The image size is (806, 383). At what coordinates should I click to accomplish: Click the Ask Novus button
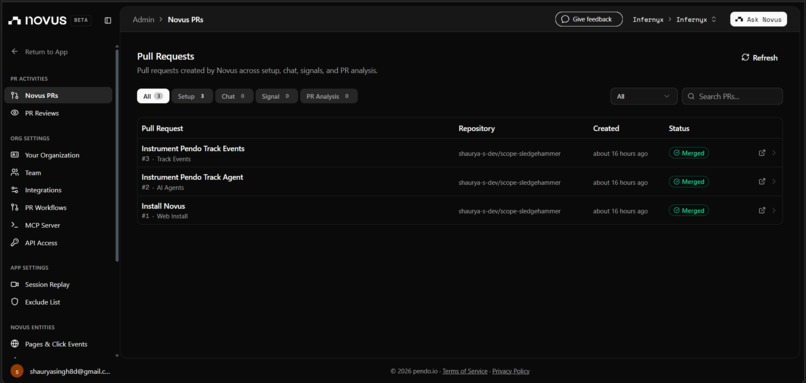click(x=758, y=20)
